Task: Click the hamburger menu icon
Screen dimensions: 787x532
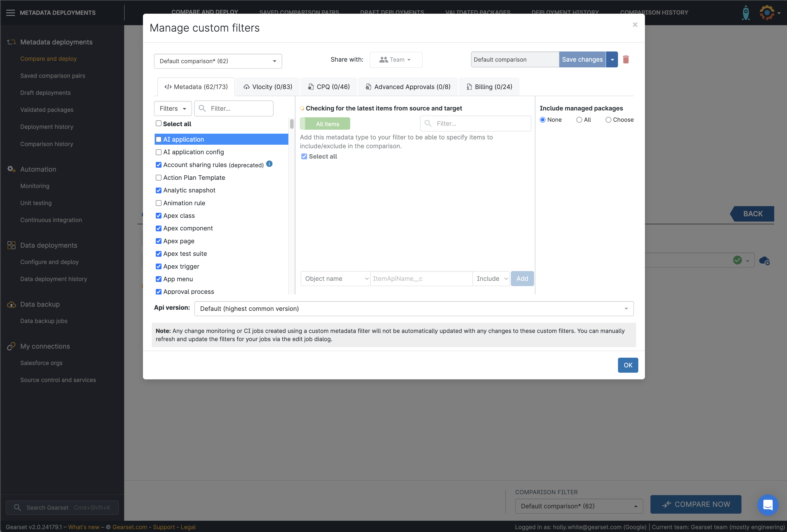Action: 11,13
